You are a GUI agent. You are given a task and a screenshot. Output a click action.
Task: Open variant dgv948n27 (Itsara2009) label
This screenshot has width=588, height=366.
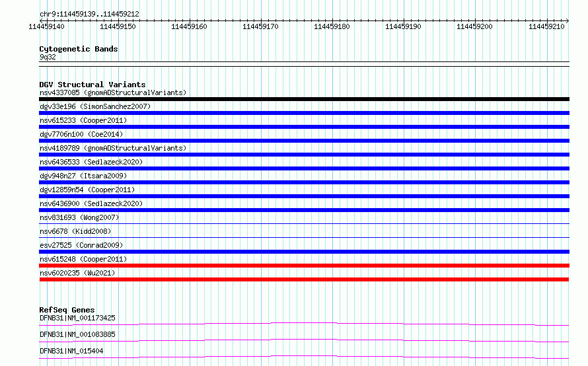[x=83, y=176]
